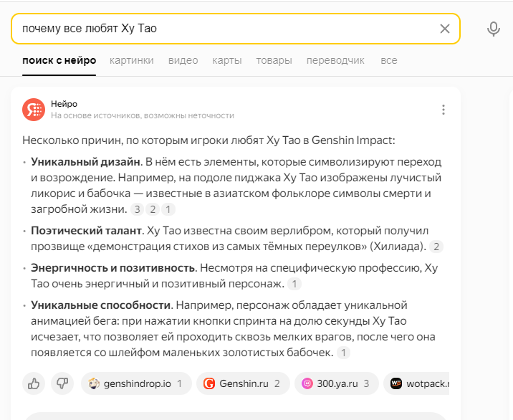This screenshot has height=420, width=513.
Task: Like the answer with thumbs up
Action: click(x=34, y=383)
